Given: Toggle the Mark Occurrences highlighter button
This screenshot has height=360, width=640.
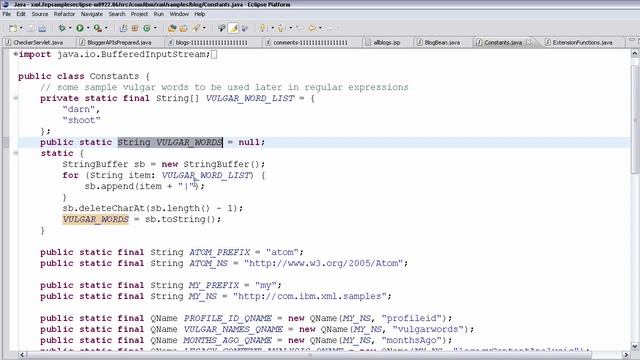Looking at the screenshot, I should [x=233, y=28].
